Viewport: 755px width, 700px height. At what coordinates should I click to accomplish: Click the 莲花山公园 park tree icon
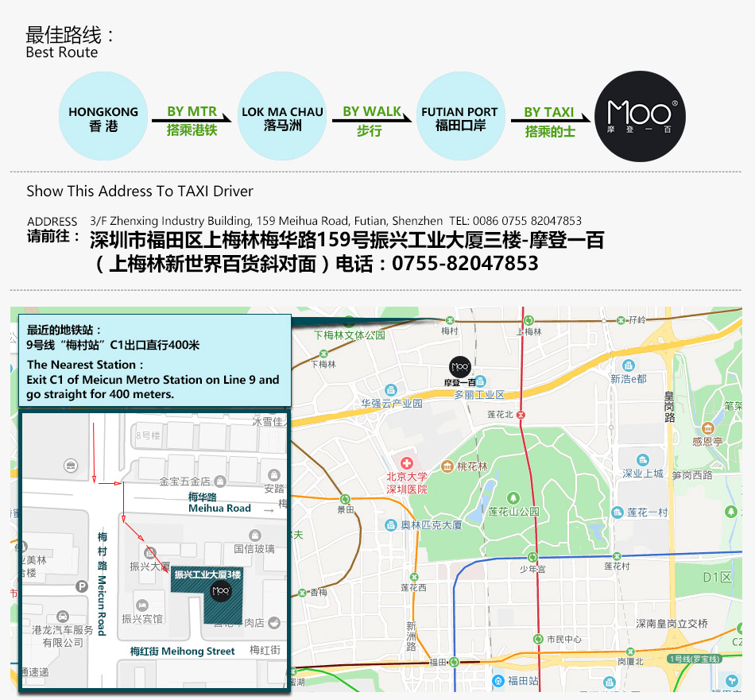pos(513,498)
